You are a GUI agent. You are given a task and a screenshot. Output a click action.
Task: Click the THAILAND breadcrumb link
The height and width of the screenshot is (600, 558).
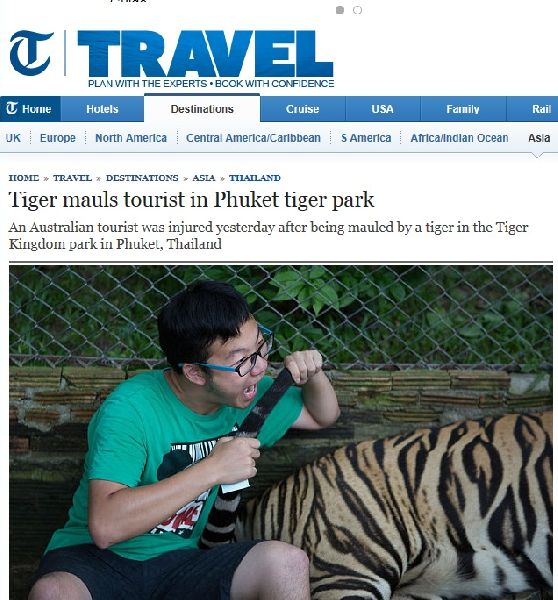coord(255,178)
